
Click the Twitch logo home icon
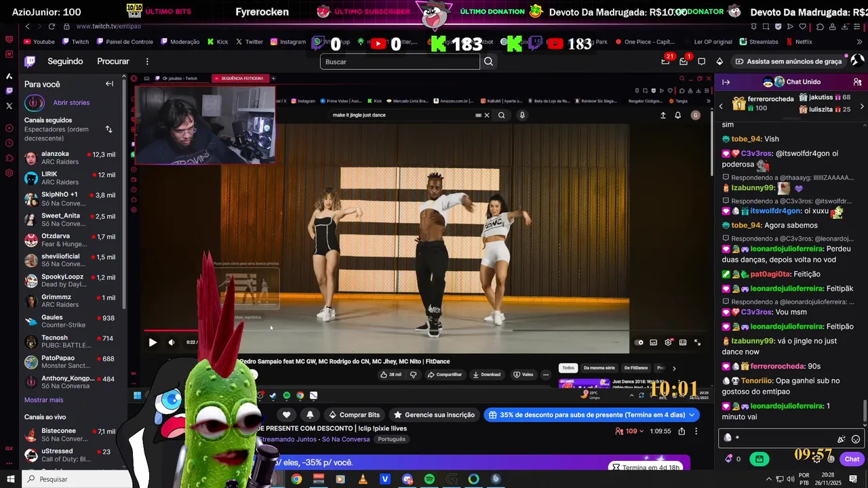coord(30,62)
